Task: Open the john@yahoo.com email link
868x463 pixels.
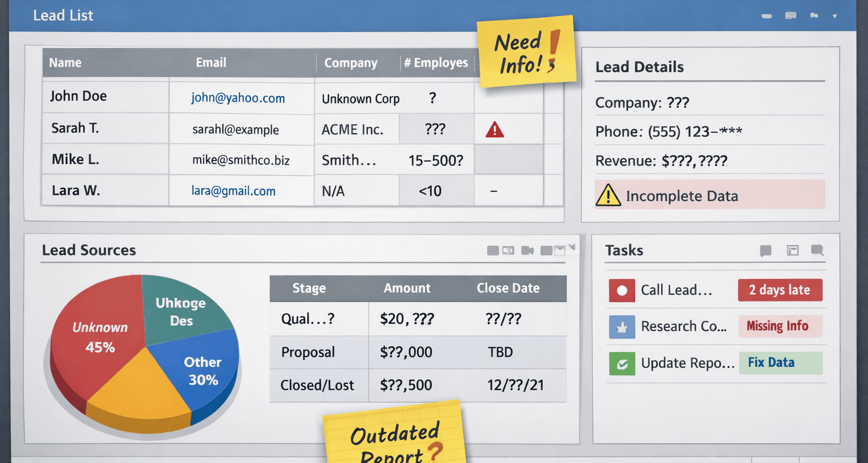Action: [x=237, y=98]
